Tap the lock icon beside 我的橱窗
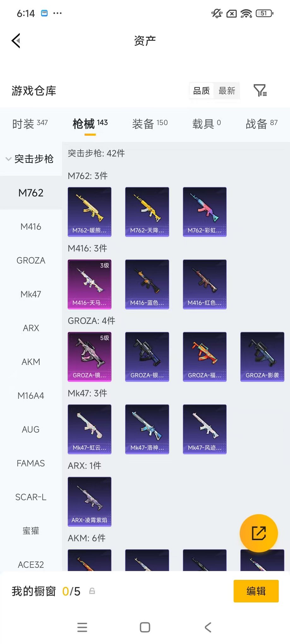The image size is (290, 644). [92, 591]
